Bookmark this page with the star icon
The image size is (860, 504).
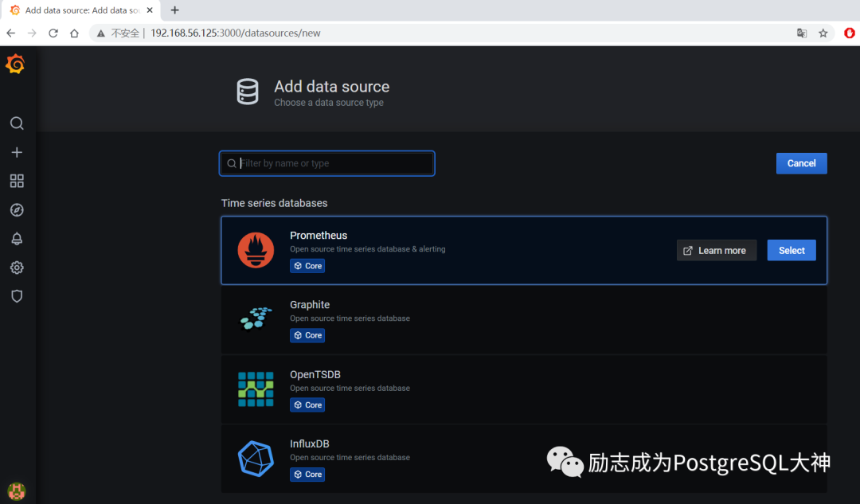click(x=823, y=33)
